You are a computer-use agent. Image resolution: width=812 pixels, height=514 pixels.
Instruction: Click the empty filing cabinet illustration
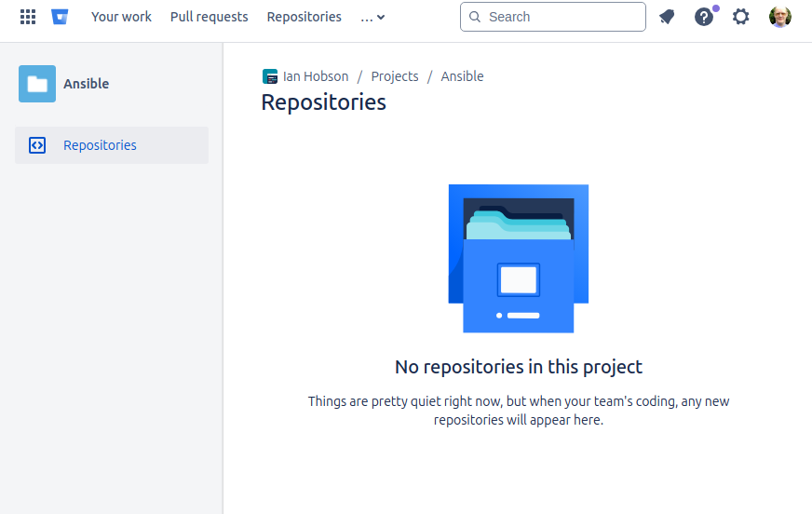(519, 259)
